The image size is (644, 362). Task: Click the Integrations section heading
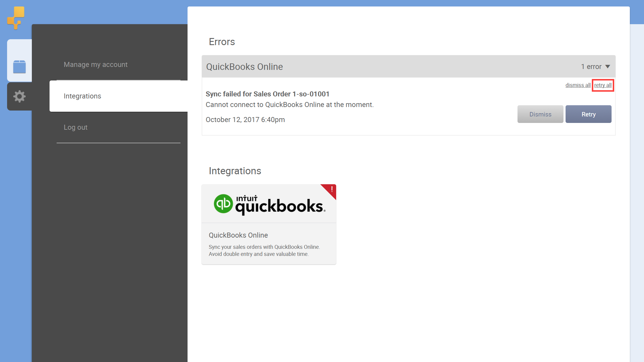click(235, 171)
